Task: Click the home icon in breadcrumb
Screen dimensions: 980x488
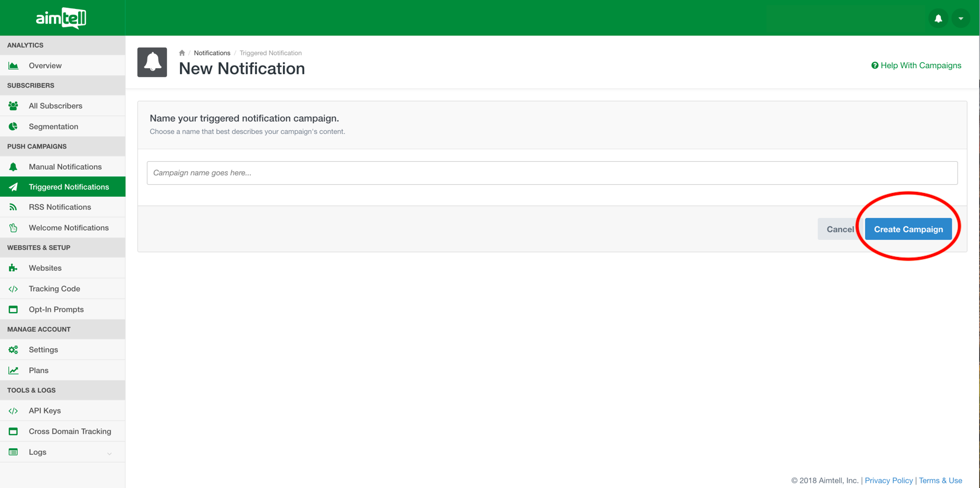Action: click(x=182, y=53)
